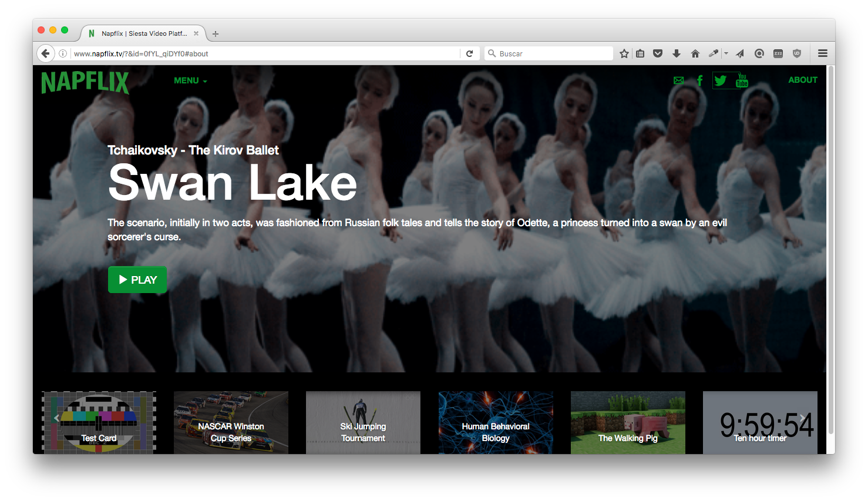Go to home page icon

[x=695, y=53]
